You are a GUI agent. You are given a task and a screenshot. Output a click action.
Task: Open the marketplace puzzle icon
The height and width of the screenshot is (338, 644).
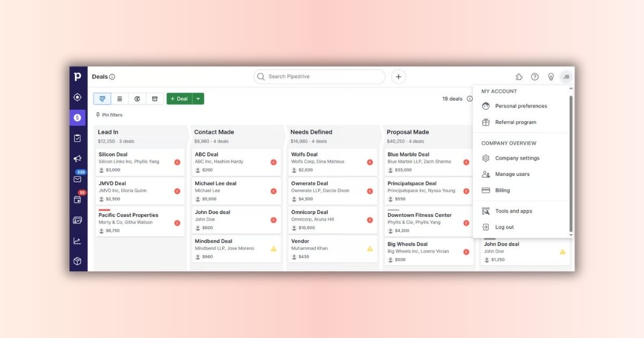tap(519, 77)
